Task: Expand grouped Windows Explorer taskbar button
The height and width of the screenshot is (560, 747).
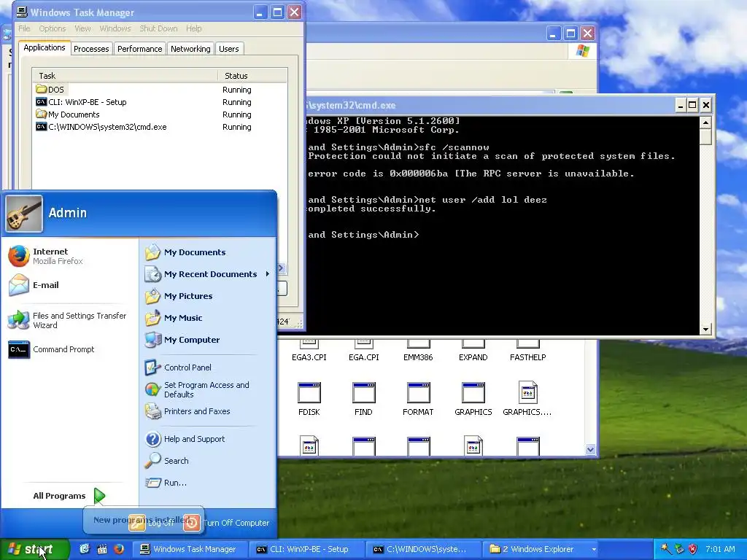Action: pyautogui.click(x=542, y=550)
